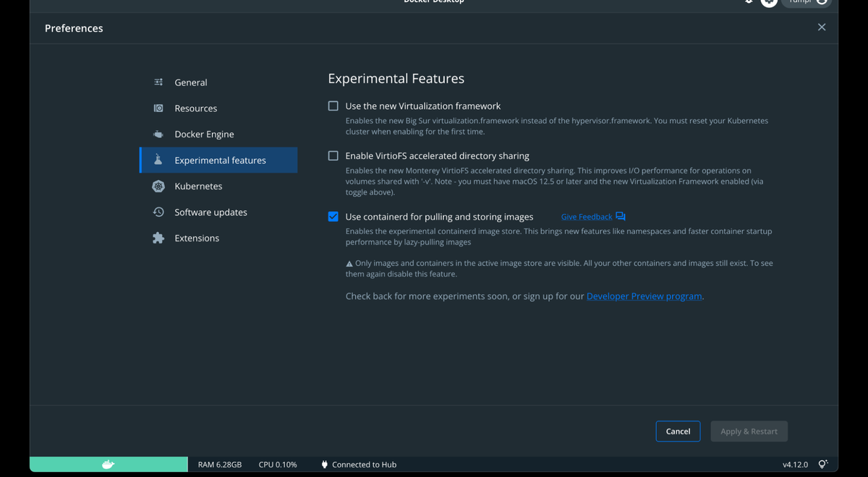This screenshot has width=868, height=477.
Task: Click the 'v4.12.0' version text
Action: click(795, 465)
